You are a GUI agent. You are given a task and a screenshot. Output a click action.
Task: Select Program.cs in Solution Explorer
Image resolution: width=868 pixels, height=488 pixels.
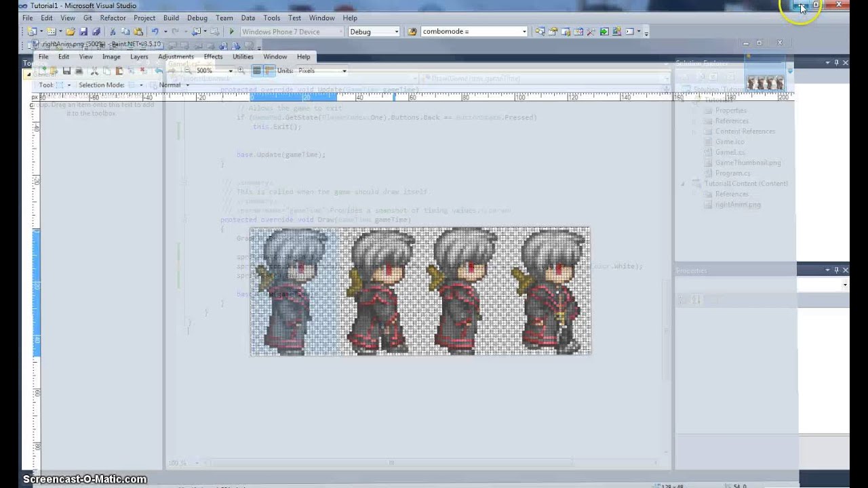pyautogui.click(x=733, y=174)
